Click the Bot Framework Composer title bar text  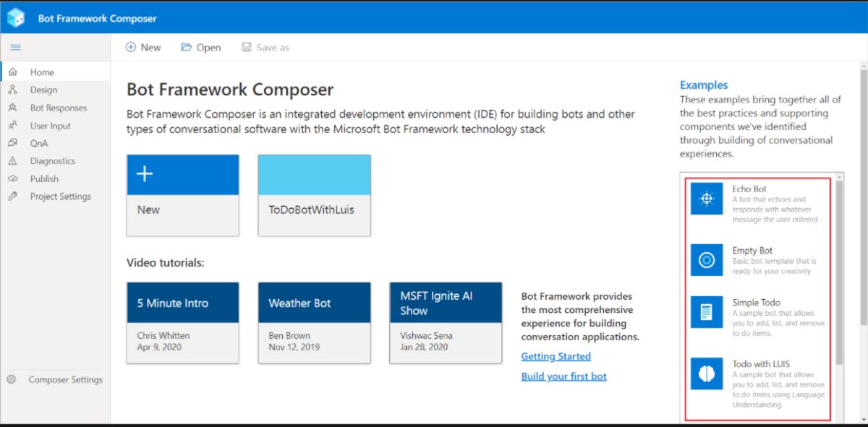pos(97,18)
